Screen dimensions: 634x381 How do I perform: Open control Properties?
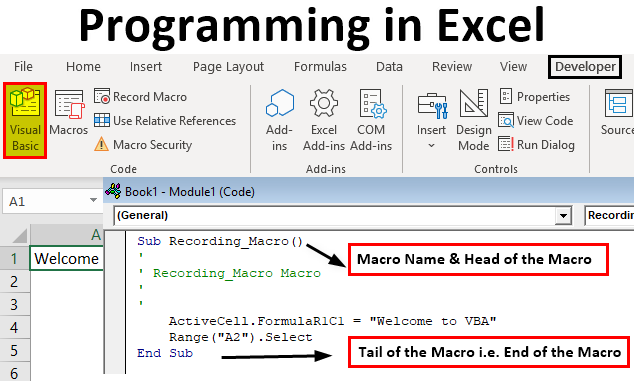pyautogui.click(x=535, y=97)
